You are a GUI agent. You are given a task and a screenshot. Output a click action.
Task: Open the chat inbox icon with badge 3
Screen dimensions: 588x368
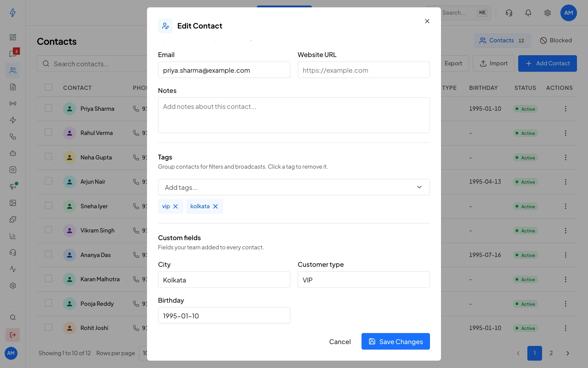coord(13,53)
